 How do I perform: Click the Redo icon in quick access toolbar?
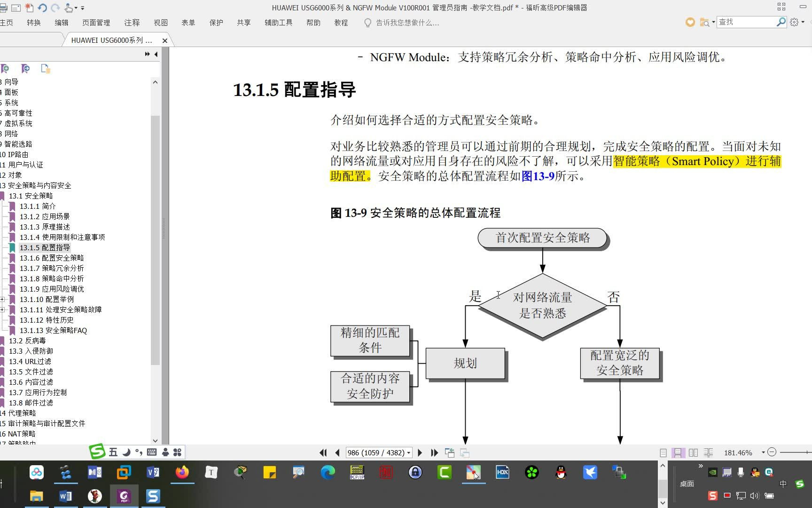[55, 8]
